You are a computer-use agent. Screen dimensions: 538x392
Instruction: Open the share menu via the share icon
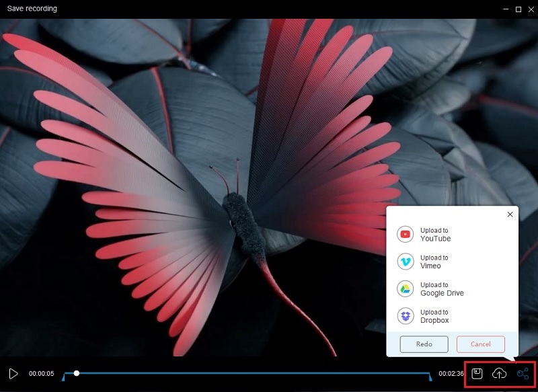pos(524,373)
